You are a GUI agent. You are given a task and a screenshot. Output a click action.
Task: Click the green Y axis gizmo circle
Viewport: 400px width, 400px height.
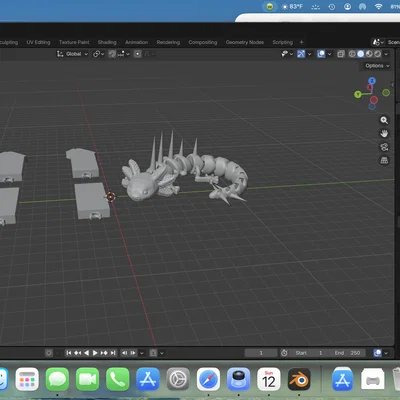point(358,95)
